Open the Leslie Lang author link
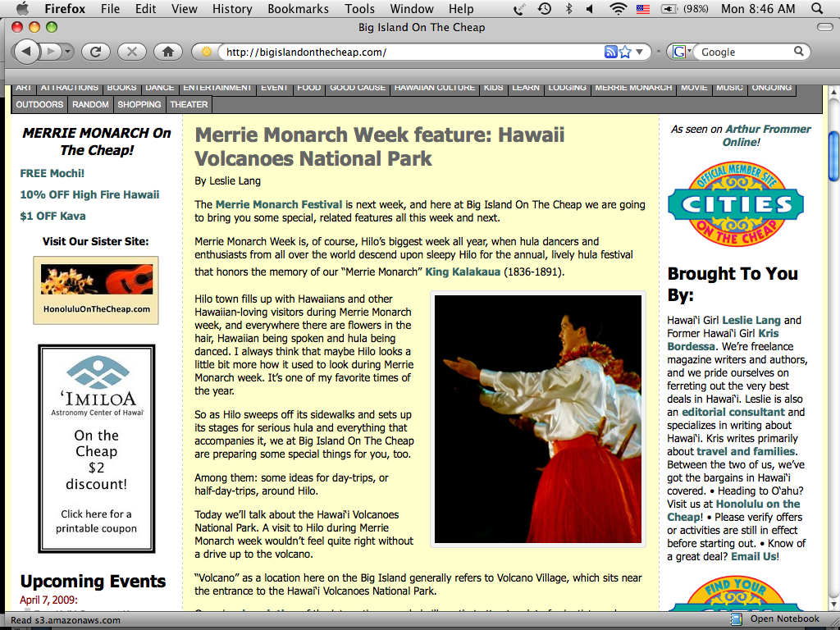Image resolution: width=840 pixels, height=630 pixels. coord(751,321)
